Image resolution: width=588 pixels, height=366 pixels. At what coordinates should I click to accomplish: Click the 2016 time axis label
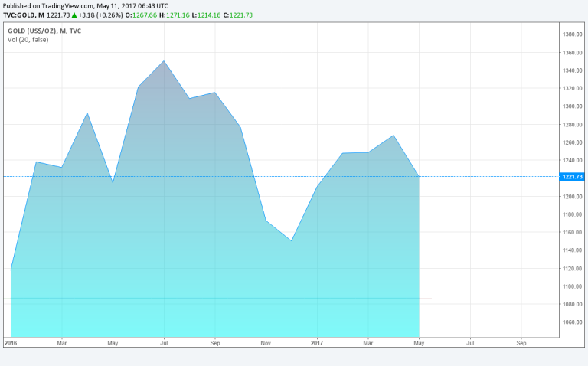pyautogui.click(x=11, y=343)
